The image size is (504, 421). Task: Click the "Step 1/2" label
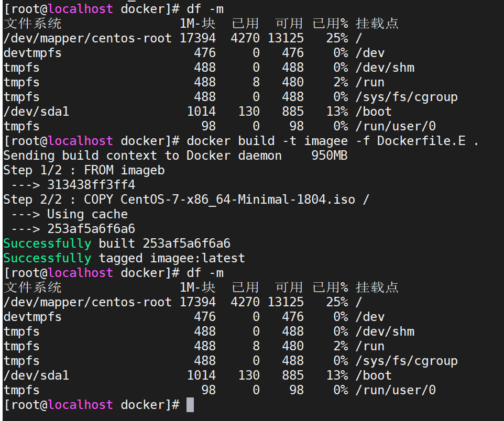point(32,170)
